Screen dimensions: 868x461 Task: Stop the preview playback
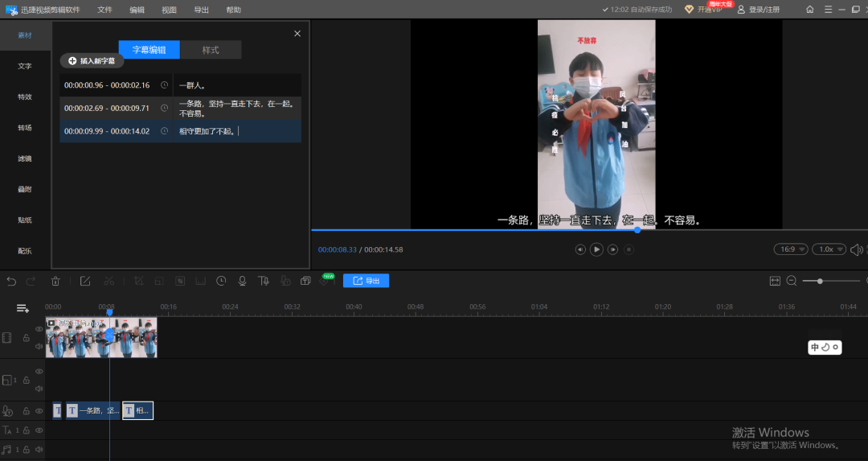(628, 249)
